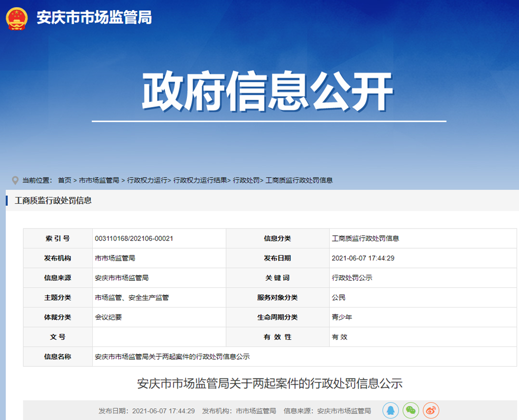Select the 工商质监行政处罚信息 section heading
Viewport: 519px width, 420px height.
(53, 200)
